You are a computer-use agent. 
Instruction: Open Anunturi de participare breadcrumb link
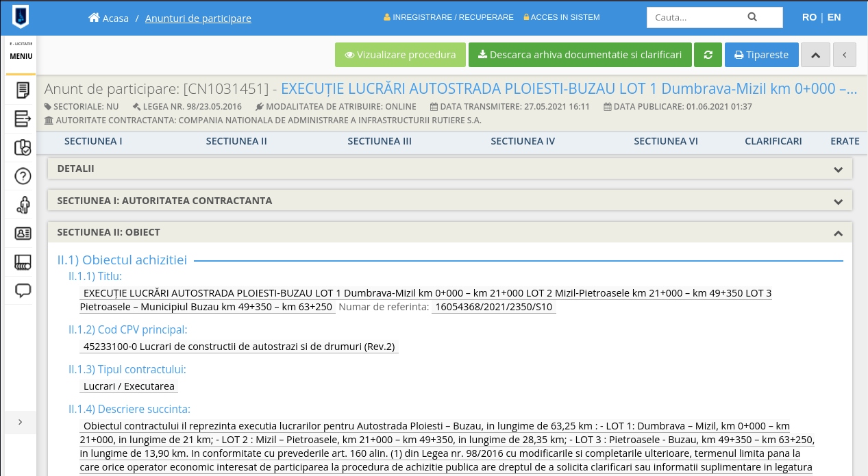point(198,18)
